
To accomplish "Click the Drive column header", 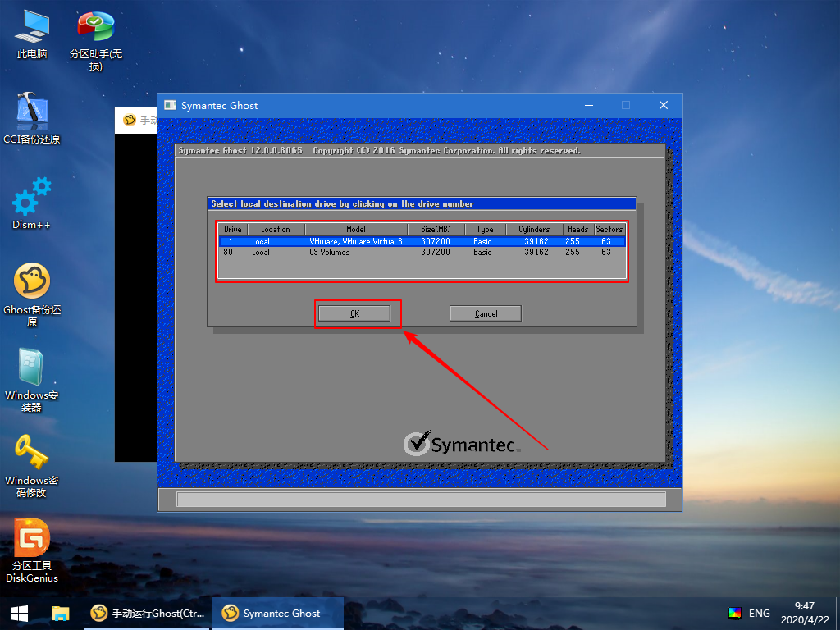I will (x=232, y=230).
